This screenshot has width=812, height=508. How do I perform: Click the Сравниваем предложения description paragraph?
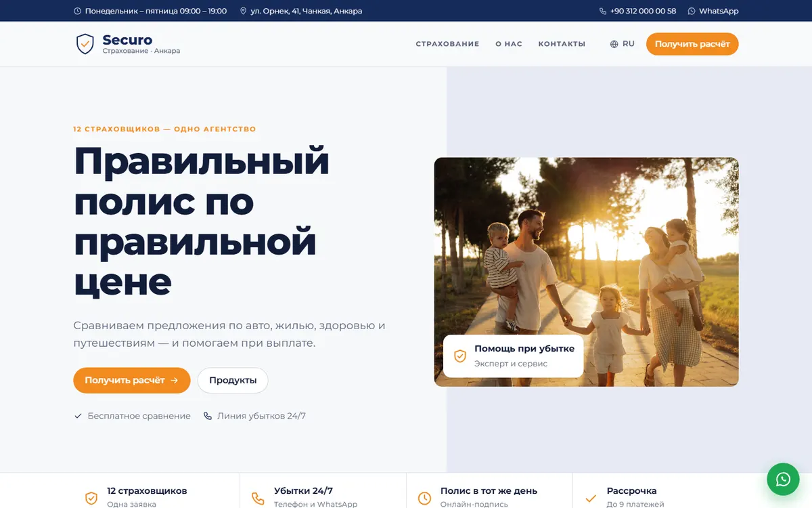point(229,334)
